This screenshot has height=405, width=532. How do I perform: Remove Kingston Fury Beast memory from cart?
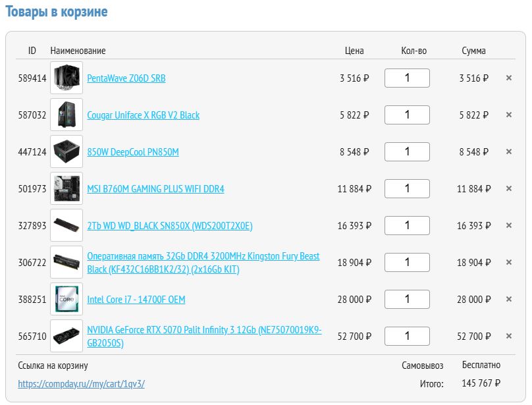[x=508, y=262]
